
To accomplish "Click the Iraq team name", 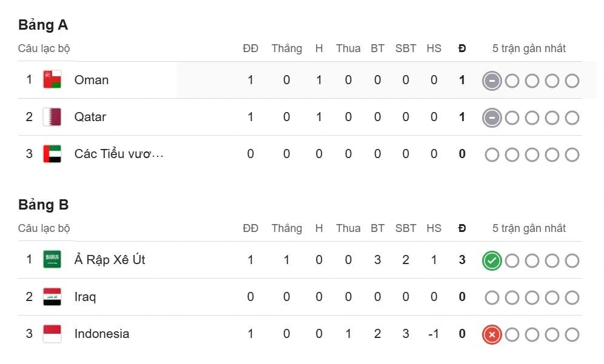I will click(x=86, y=297).
